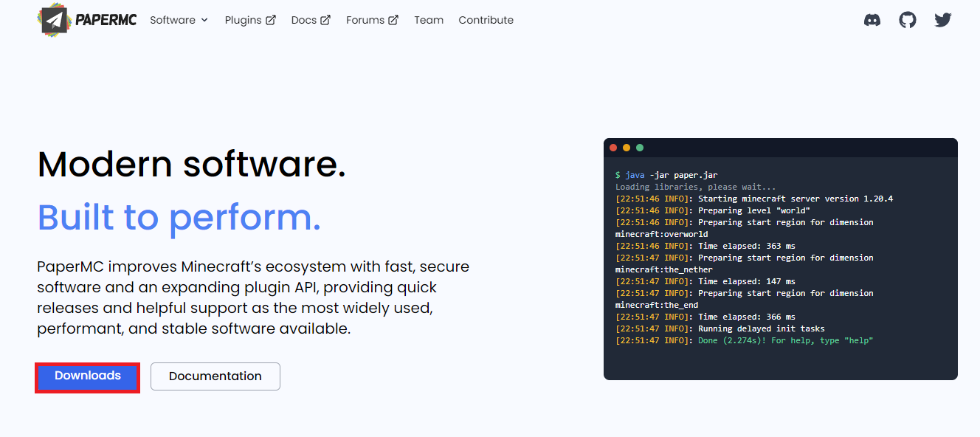Image resolution: width=980 pixels, height=437 pixels.
Task: Click the "Starting minecraft server version 1.20.4" line
Action: [x=753, y=199]
